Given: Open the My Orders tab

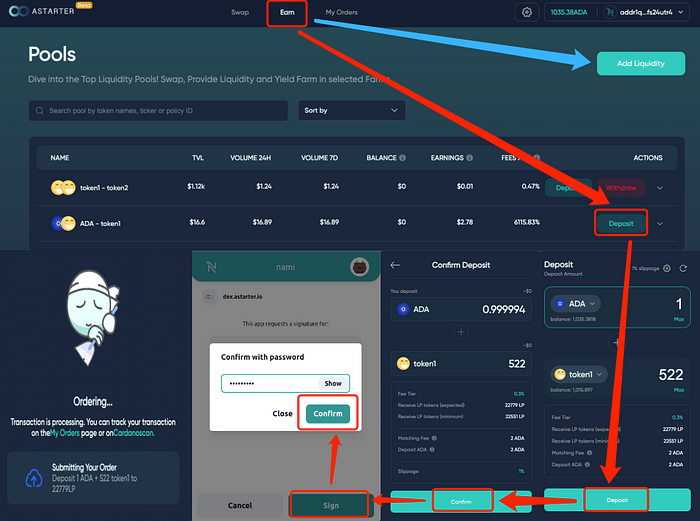Looking at the screenshot, I should pos(342,13).
